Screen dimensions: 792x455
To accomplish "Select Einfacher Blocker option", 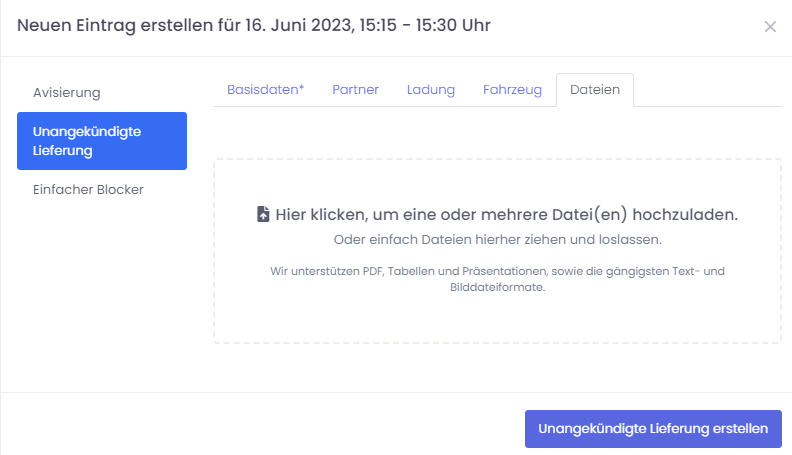I will pos(88,189).
